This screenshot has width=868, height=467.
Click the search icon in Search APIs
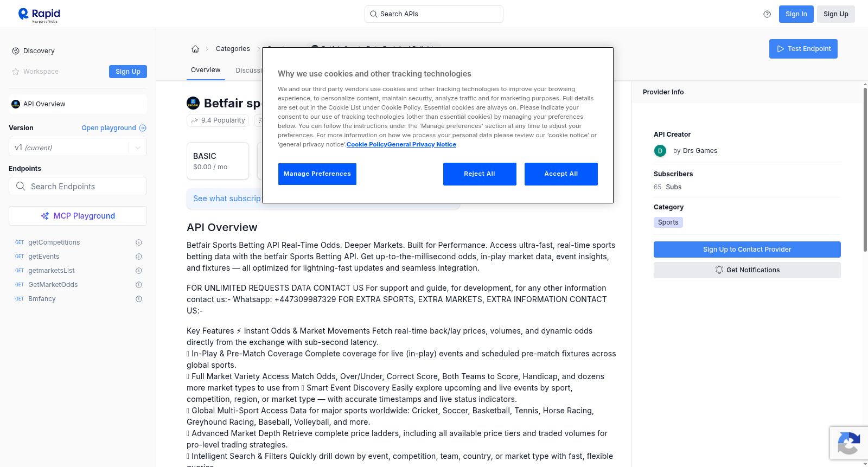(x=373, y=14)
